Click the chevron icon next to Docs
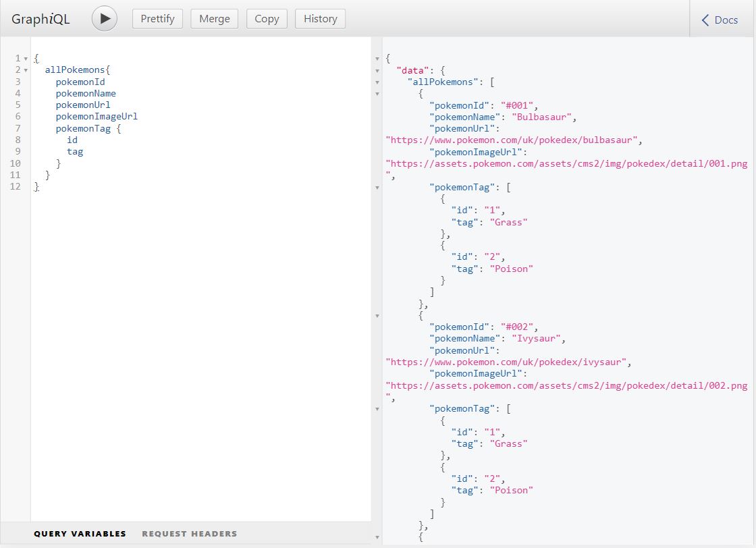The width and height of the screenshot is (756, 548). click(705, 20)
